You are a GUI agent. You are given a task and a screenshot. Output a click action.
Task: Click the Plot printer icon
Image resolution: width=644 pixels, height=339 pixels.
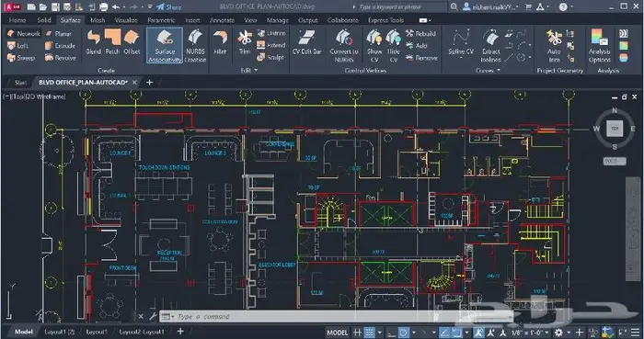tap(104, 7)
